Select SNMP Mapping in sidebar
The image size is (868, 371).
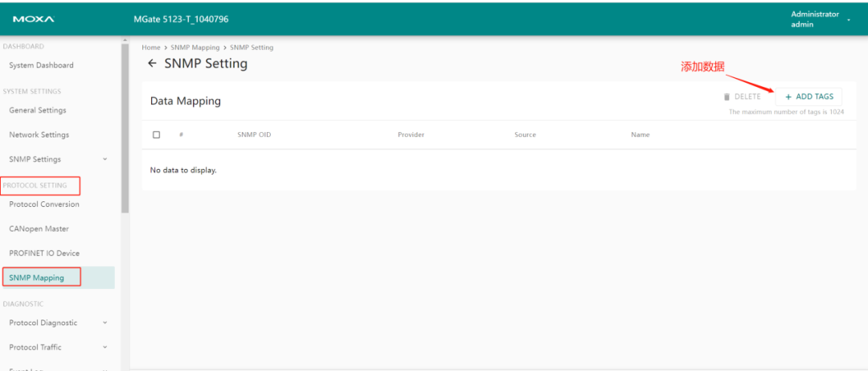pyautogui.click(x=36, y=278)
